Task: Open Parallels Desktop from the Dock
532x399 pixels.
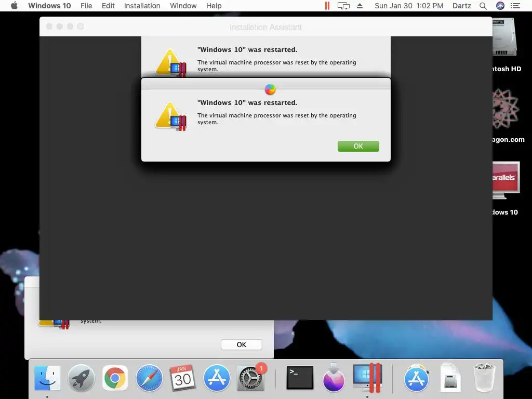Action: pos(367,378)
